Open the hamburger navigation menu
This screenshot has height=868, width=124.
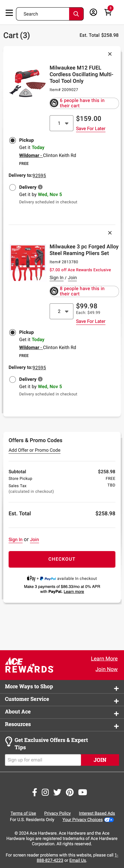click(x=9, y=13)
